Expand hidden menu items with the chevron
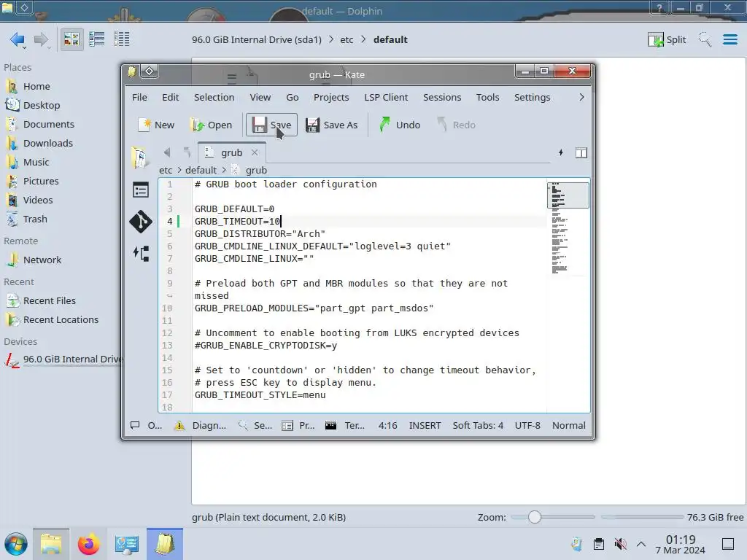 [581, 97]
